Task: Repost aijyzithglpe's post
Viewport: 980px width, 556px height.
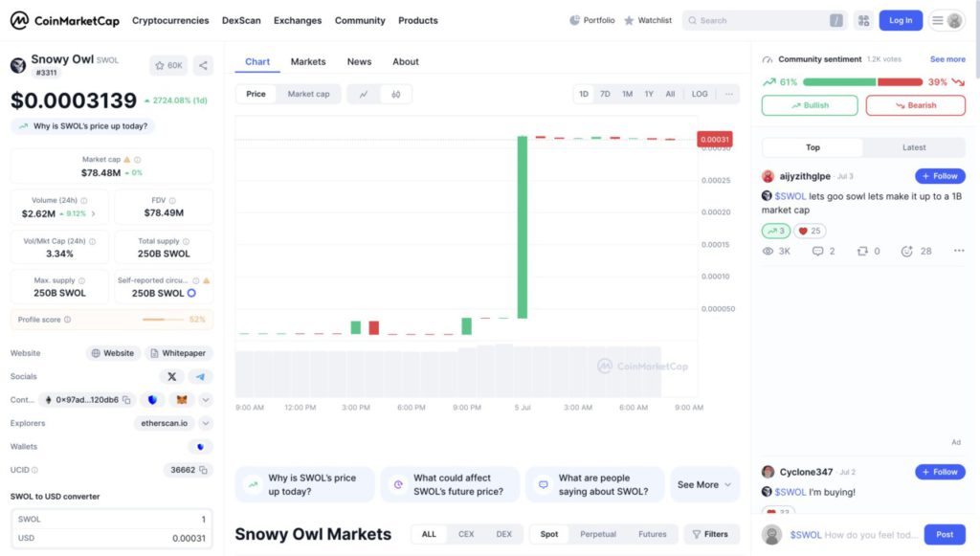Action: [868, 251]
